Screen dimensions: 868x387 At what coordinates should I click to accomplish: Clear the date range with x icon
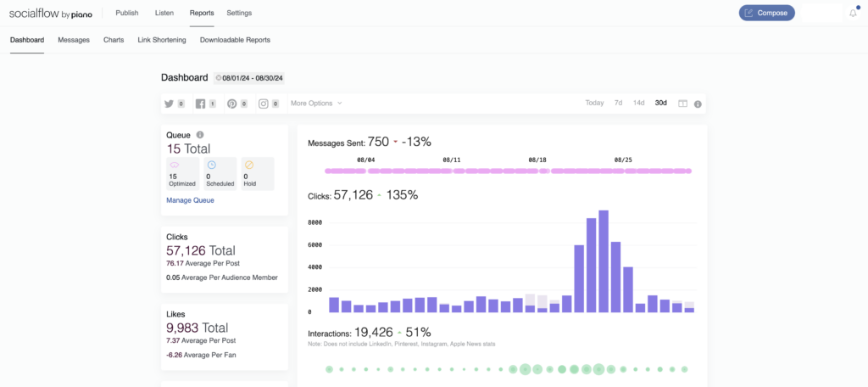[219, 78]
